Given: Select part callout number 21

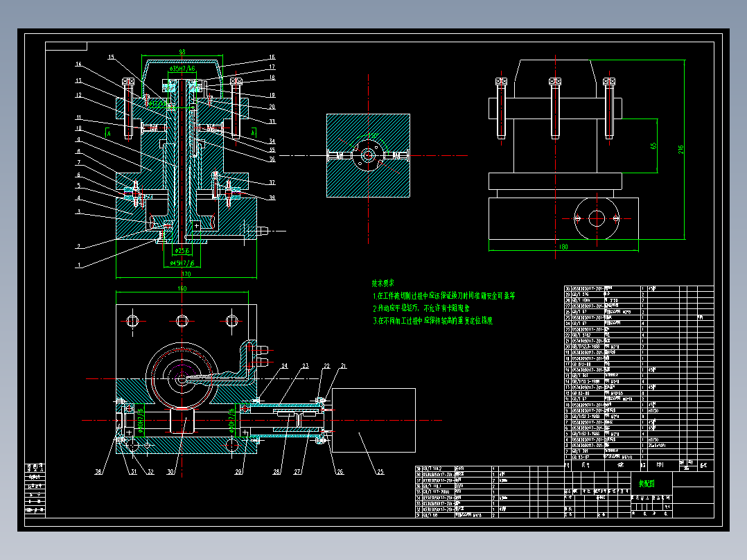Looking at the screenshot, I should (344, 366).
